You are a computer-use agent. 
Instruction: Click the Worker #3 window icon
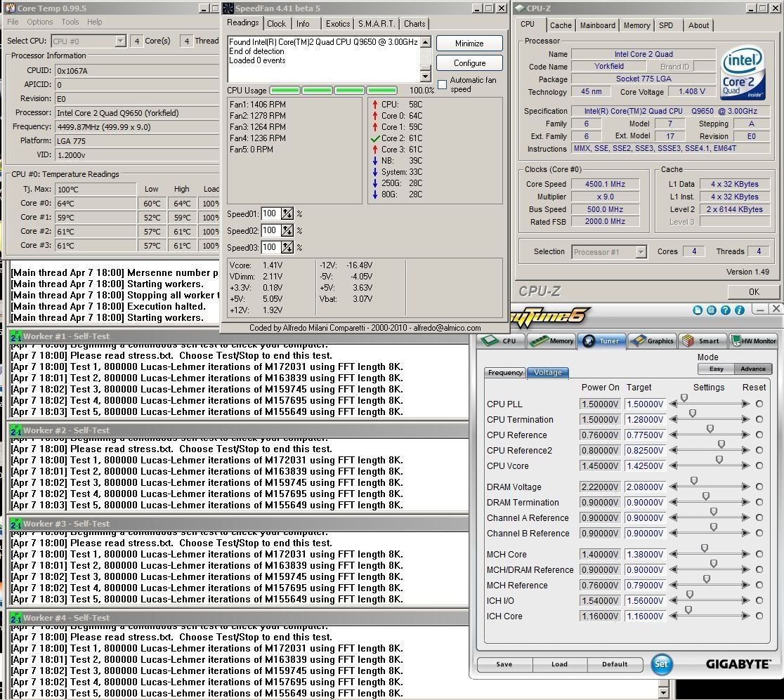pos(16,524)
